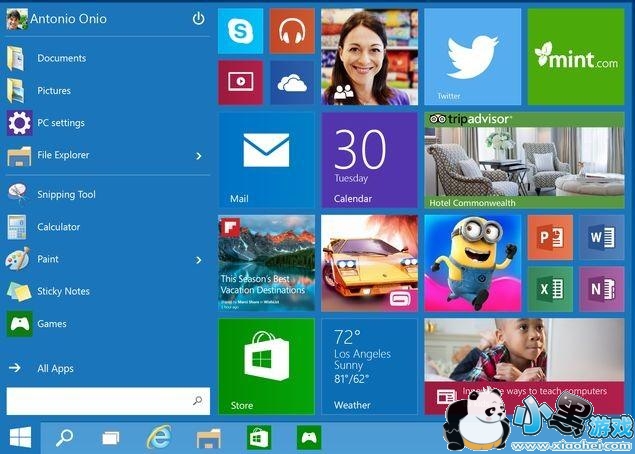This screenshot has width=635, height=454.
Task: Open PC settings
Action: 108,123
